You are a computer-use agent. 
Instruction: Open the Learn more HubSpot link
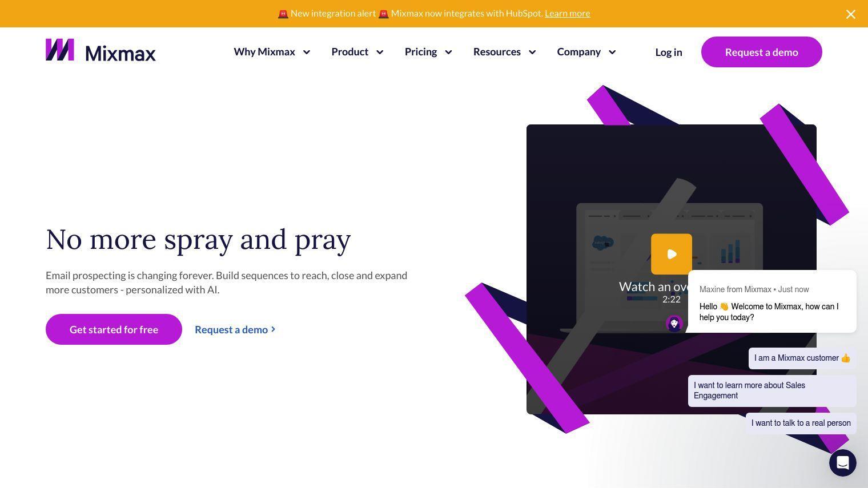(x=567, y=13)
